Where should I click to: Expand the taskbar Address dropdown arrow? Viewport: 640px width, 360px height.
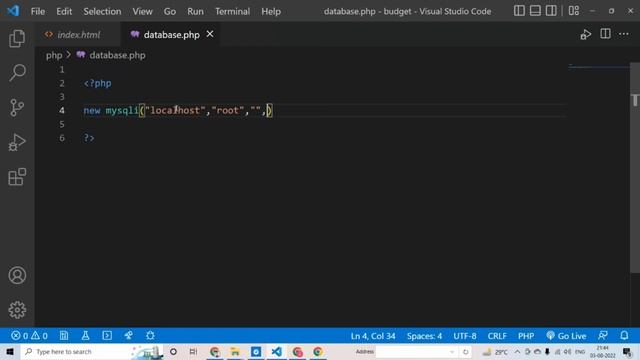tap(452, 351)
